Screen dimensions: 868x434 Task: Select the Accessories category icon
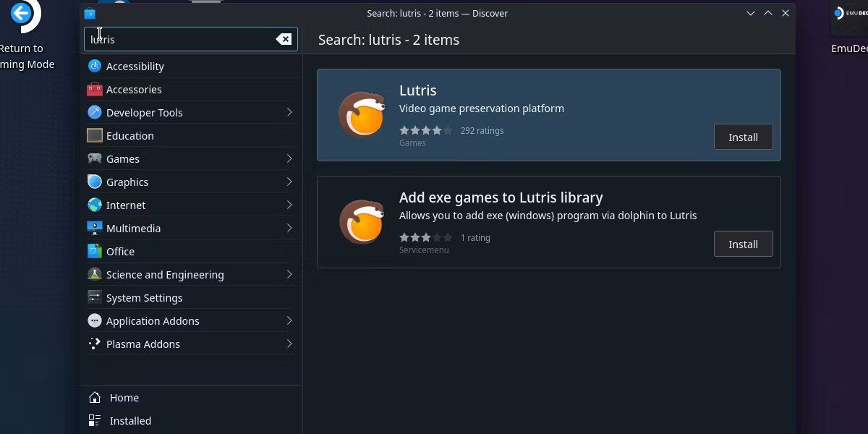coord(95,89)
